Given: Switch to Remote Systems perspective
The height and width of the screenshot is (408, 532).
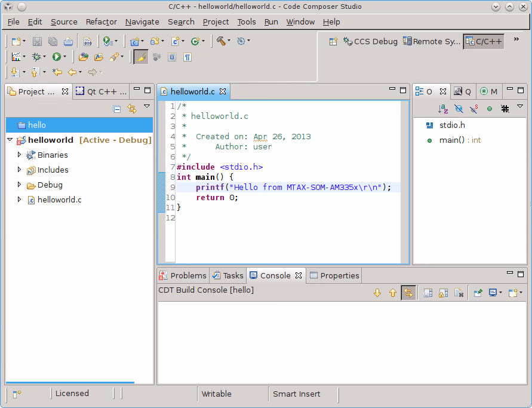Looking at the screenshot, I should point(432,41).
